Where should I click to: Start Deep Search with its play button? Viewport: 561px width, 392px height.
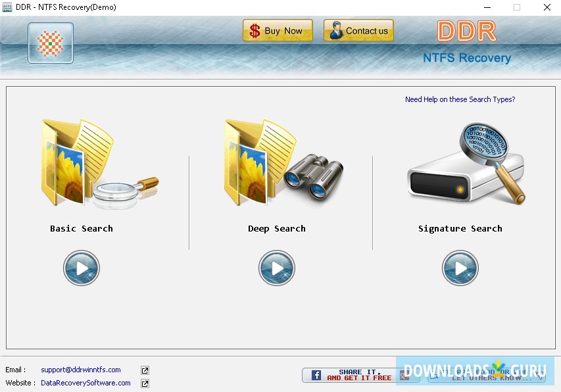click(277, 268)
